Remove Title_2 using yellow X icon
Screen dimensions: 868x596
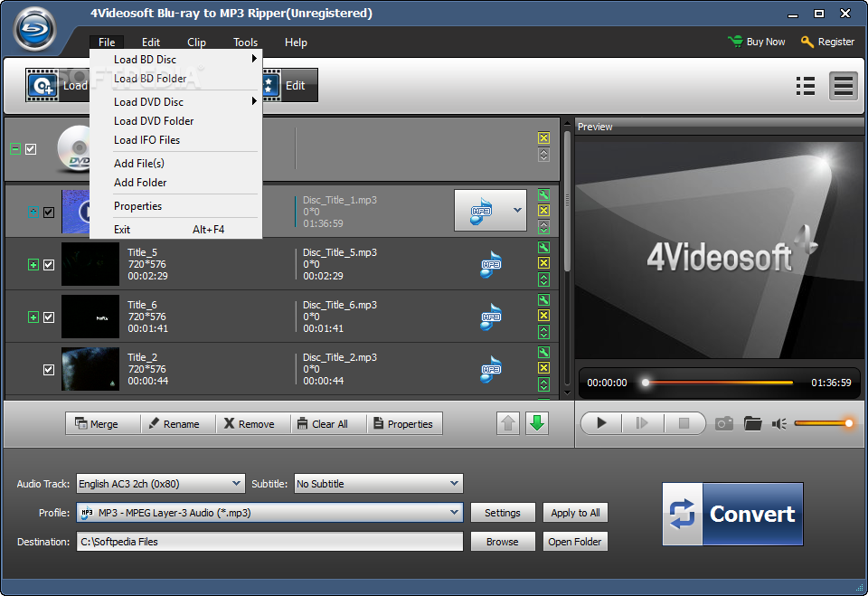[543, 368]
